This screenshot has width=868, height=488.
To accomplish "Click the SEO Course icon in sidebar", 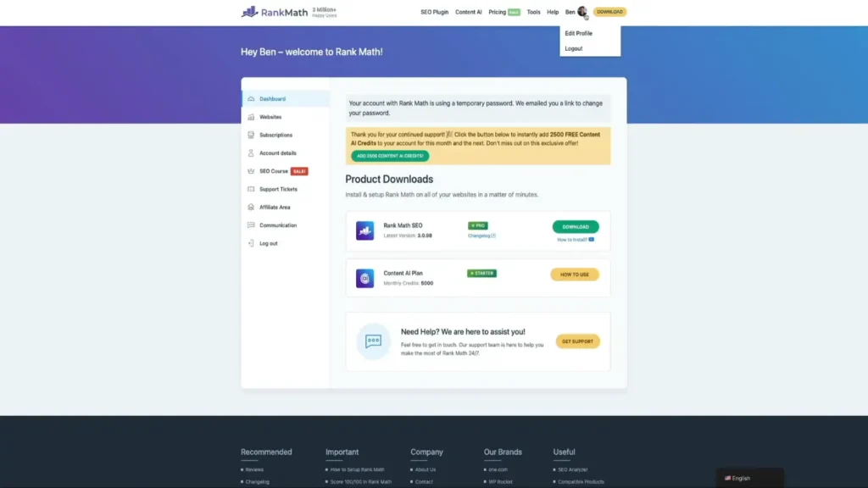I will [251, 171].
